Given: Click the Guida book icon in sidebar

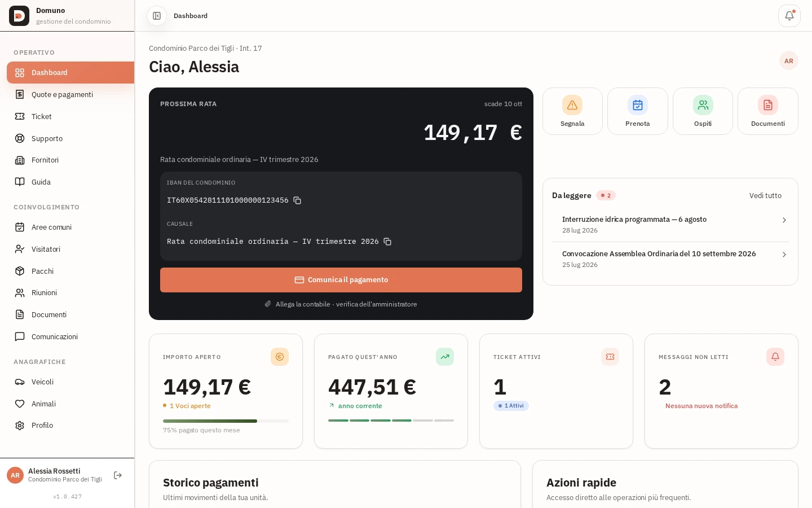Looking at the screenshot, I should (x=20, y=182).
